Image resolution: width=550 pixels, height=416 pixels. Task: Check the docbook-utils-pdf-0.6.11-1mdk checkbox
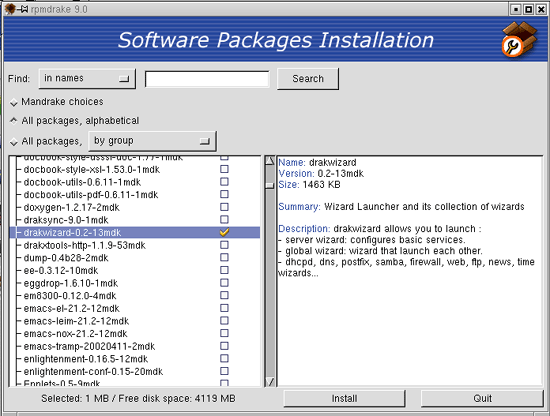point(224,195)
